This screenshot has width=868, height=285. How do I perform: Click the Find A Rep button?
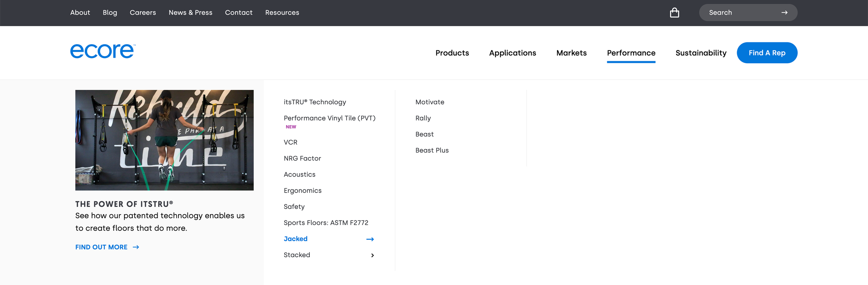pyautogui.click(x=767, y=53)
